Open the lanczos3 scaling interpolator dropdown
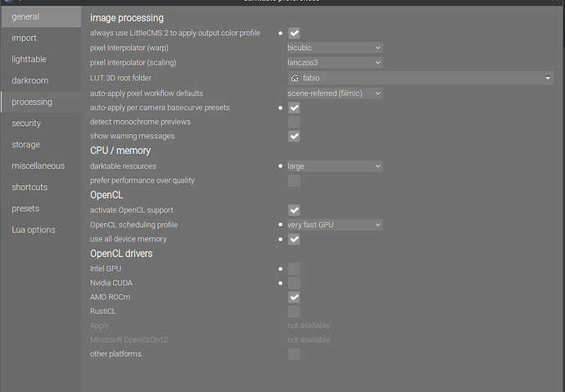Screen dimensions: 565x392 [x=334, y=63]
